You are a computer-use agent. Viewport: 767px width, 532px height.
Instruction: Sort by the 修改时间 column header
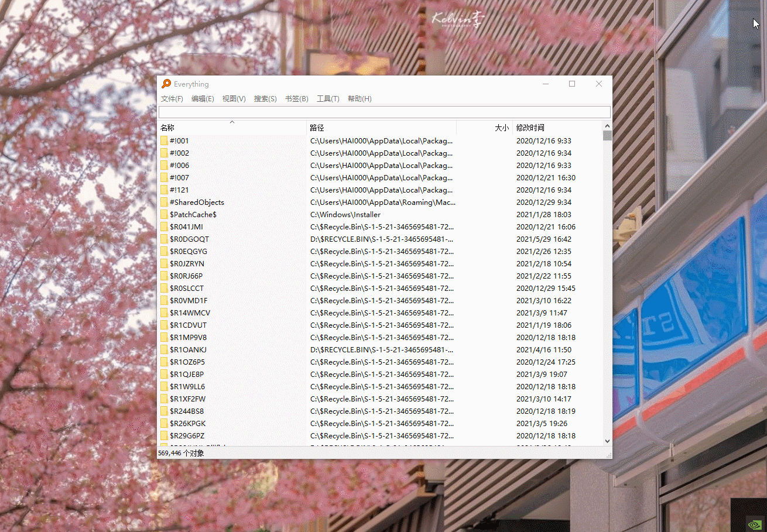click(x=557, y=128)
